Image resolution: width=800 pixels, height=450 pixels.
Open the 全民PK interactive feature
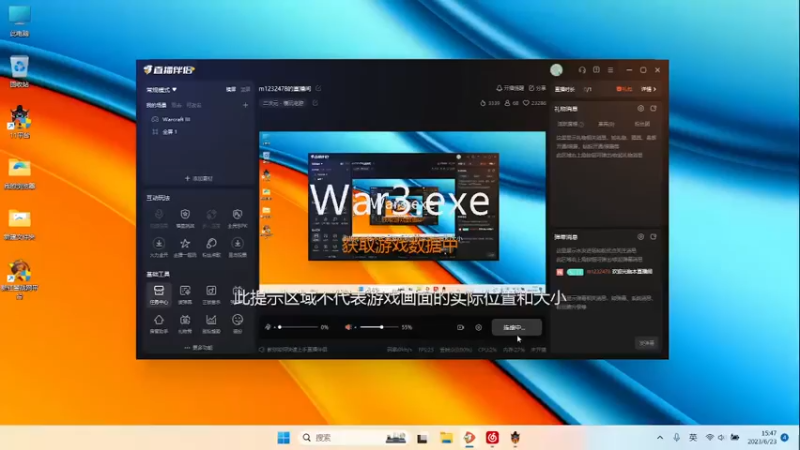pyautogui.click(x=237, y=218)
